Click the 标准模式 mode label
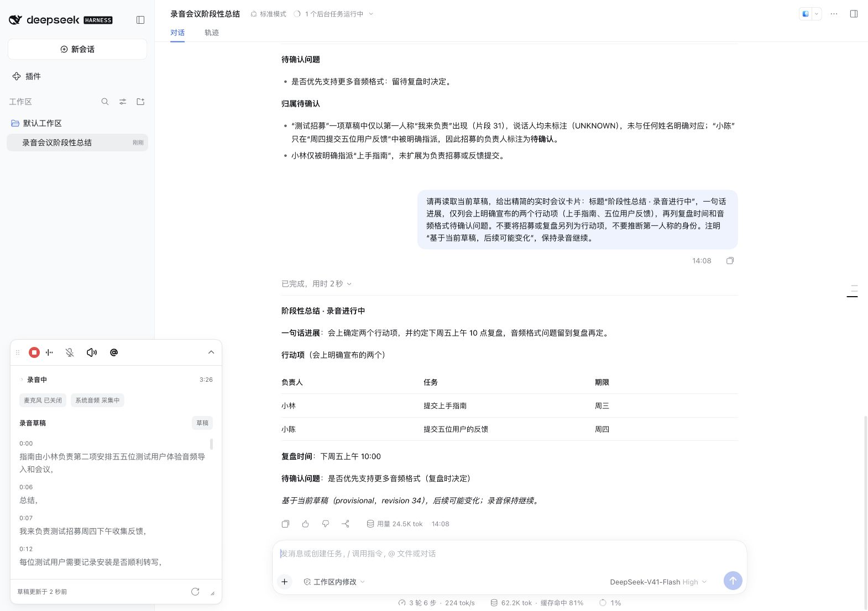Viewport: 868px width, 611px height. 268,14
